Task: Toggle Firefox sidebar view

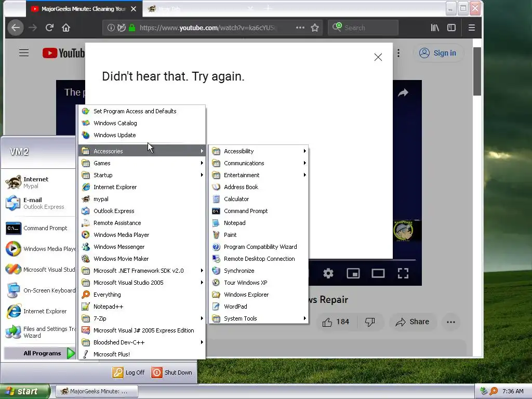Action: 451,28
